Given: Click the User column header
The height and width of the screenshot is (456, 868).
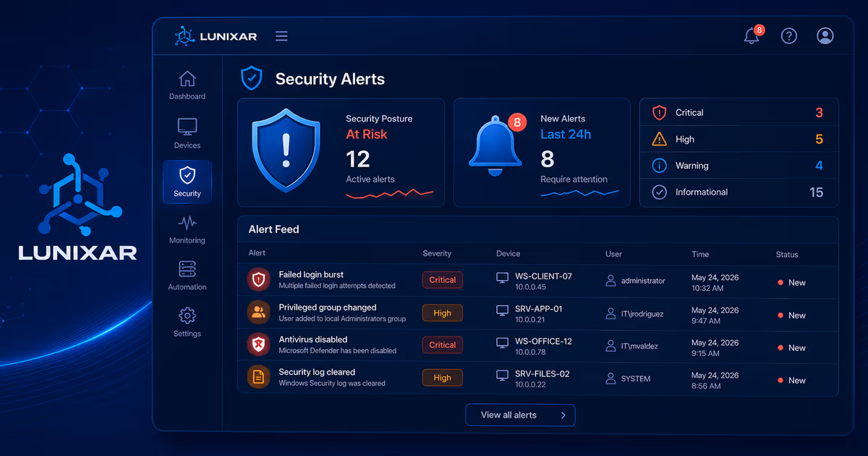Looking at the screenshot, I should pos(613,254).
